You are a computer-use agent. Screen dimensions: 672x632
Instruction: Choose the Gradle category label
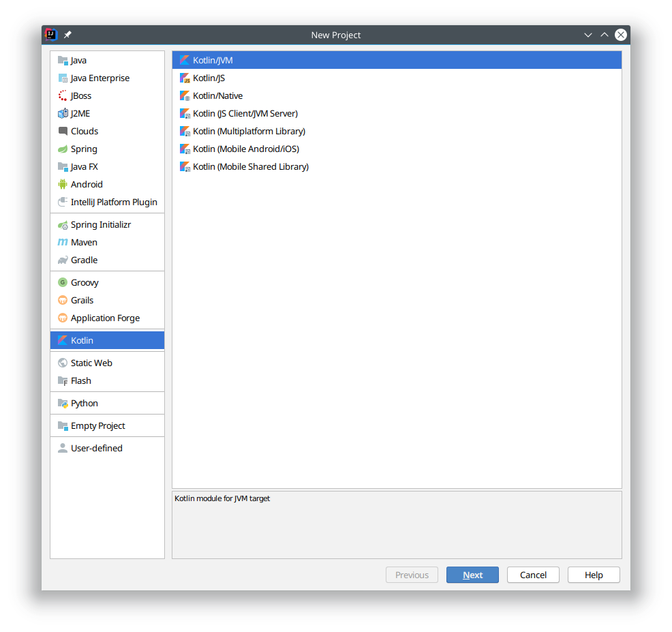(x=84, y=260)
